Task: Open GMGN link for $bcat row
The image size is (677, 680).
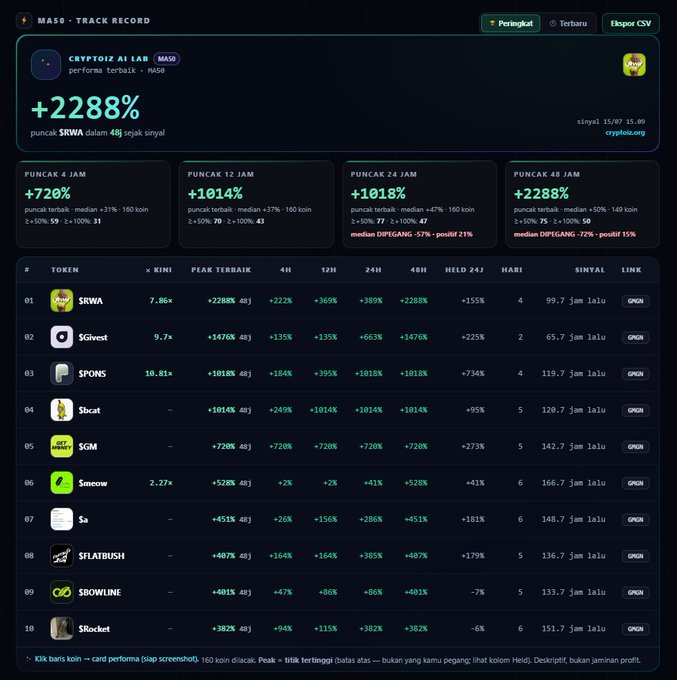Action: tap(635, 410)
